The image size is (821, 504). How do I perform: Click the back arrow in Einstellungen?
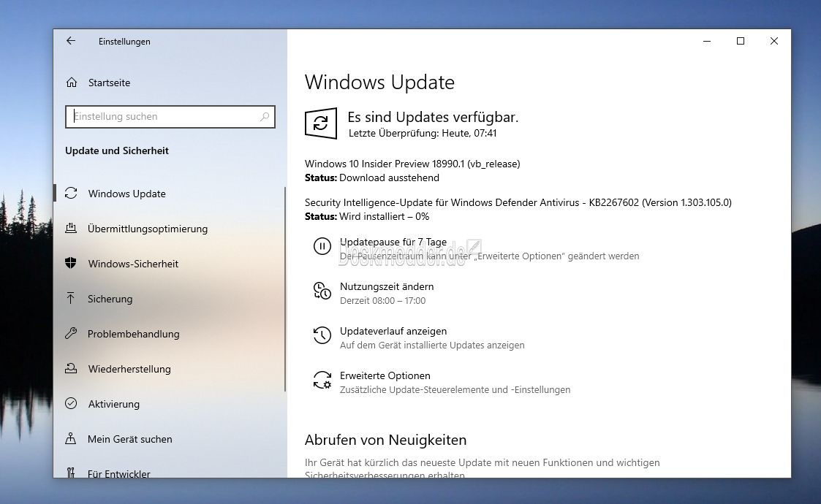click(71, 41)
